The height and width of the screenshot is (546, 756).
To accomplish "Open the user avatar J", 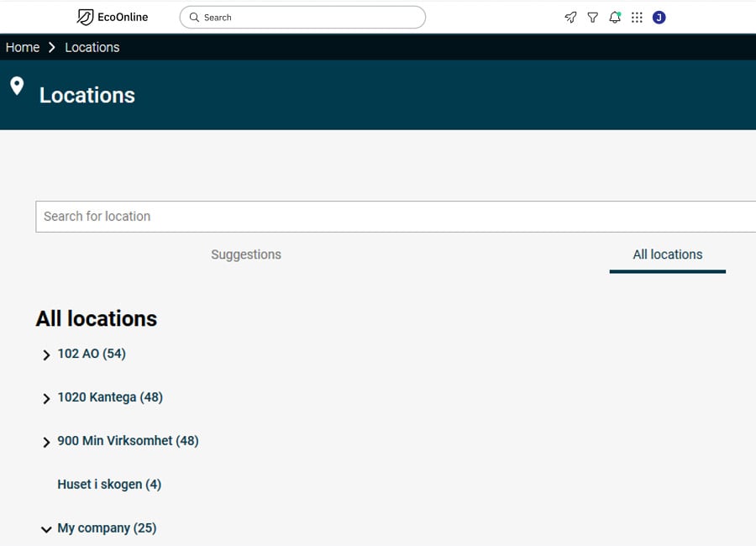I will 659,18.
